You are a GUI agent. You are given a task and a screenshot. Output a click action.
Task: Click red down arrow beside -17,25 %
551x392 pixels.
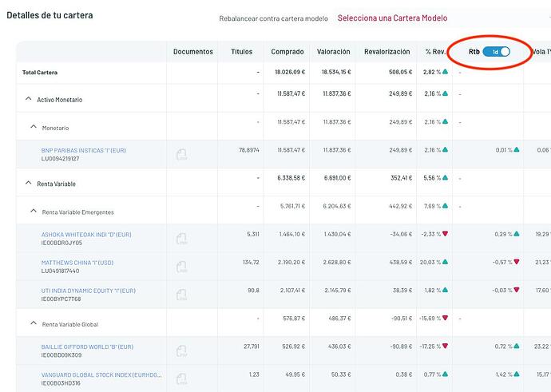[445, 346]
